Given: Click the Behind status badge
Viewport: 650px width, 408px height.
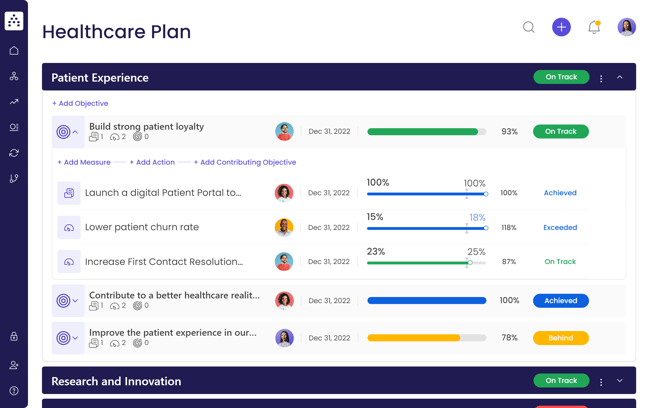Looking at the screenshot, I should [560, 338].
